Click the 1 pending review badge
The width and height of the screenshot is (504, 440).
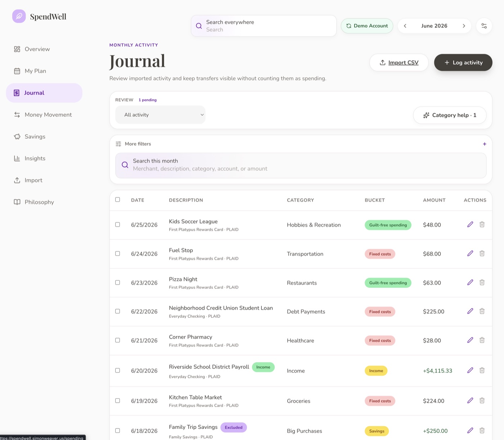(x=148, y=100)
